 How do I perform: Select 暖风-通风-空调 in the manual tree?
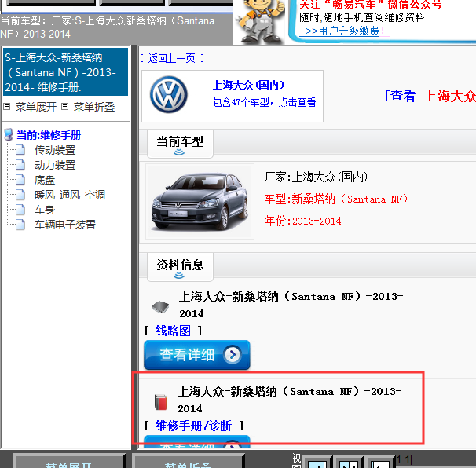tap(70, 195)
